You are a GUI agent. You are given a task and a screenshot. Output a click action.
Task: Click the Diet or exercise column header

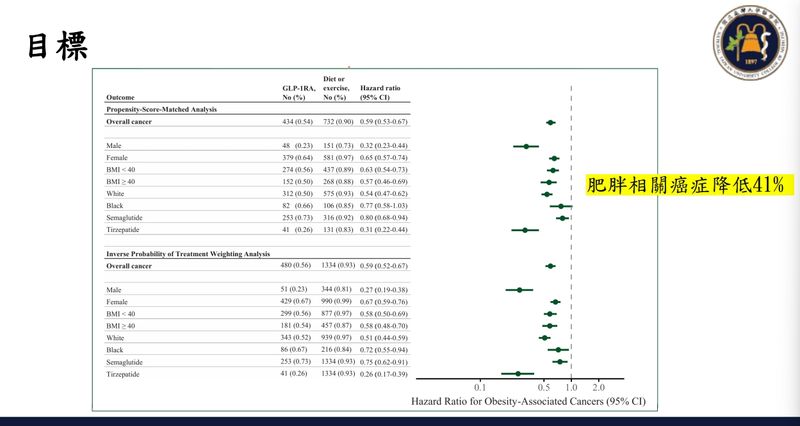[336, 88]
